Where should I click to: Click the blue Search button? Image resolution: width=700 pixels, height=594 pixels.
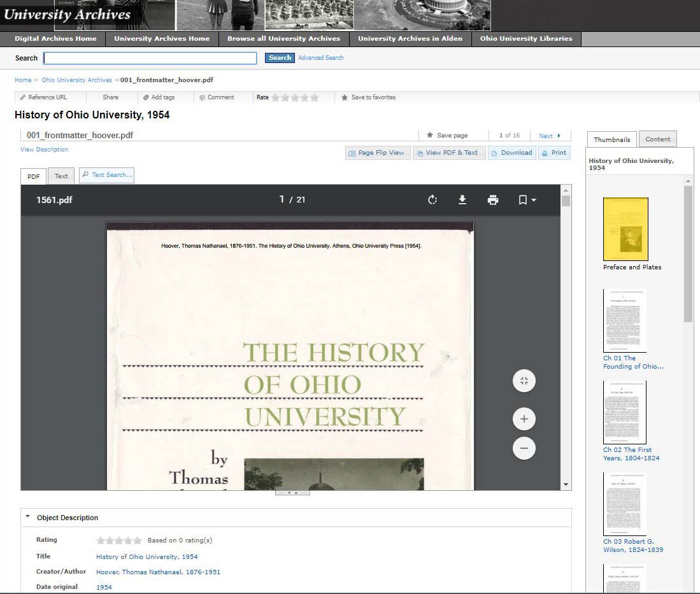coord(280,57)
